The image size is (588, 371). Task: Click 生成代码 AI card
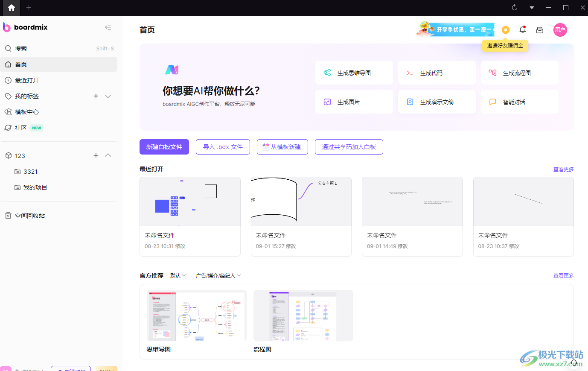point(437,73)
